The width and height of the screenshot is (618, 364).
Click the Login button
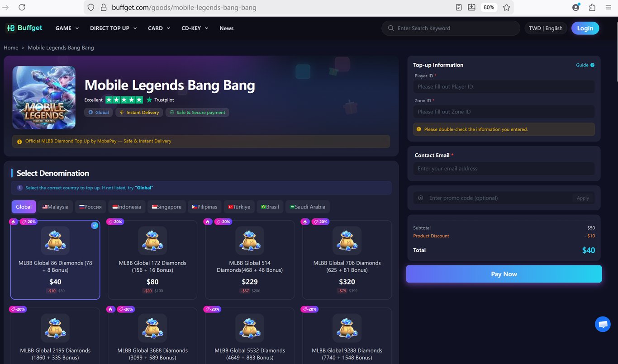585,28
